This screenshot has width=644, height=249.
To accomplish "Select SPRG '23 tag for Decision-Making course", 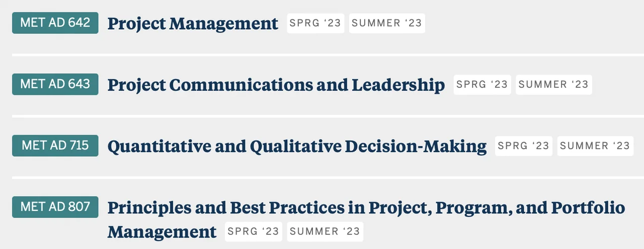I will click(523, 146).
